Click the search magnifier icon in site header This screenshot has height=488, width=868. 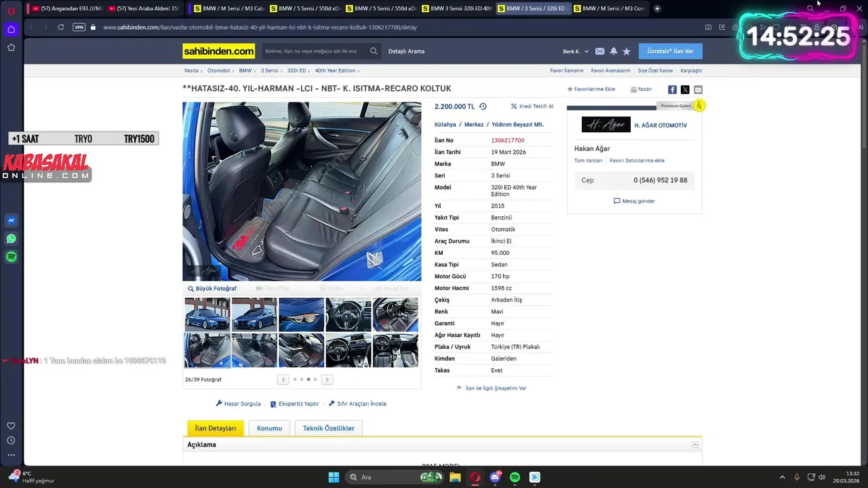click(374, 52)
